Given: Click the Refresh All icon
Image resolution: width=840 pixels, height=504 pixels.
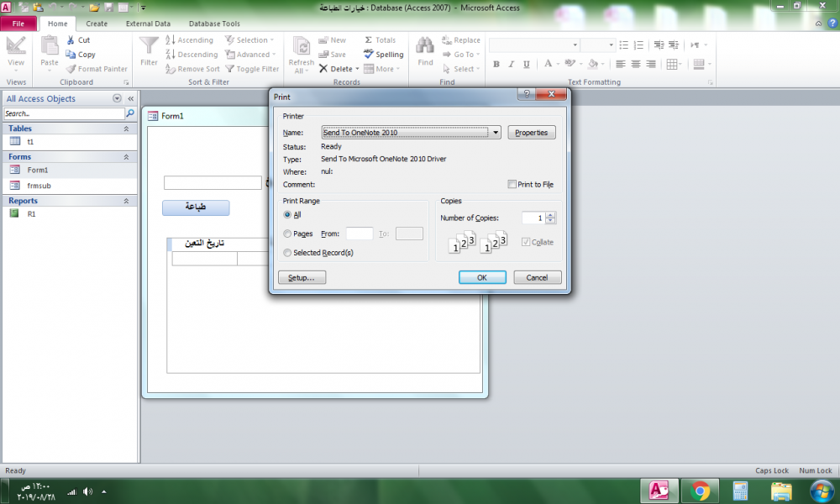Looking at the screenshot, I should tap(301, 50).
